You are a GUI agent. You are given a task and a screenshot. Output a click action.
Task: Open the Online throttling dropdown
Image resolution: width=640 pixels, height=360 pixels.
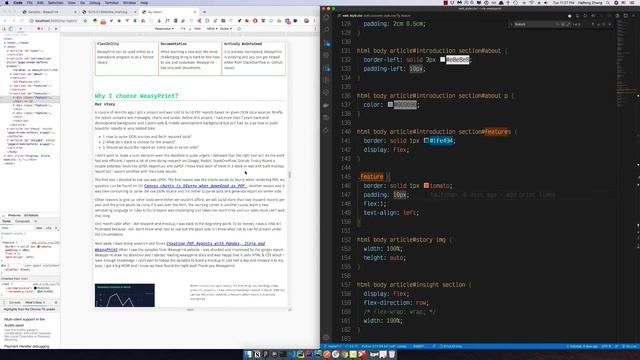(x=226, y=29)
